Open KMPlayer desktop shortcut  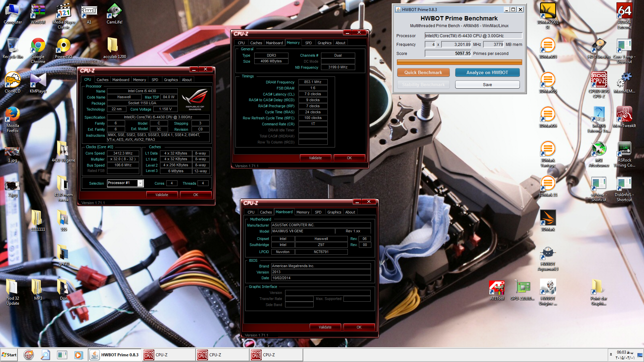pos(38,82)
